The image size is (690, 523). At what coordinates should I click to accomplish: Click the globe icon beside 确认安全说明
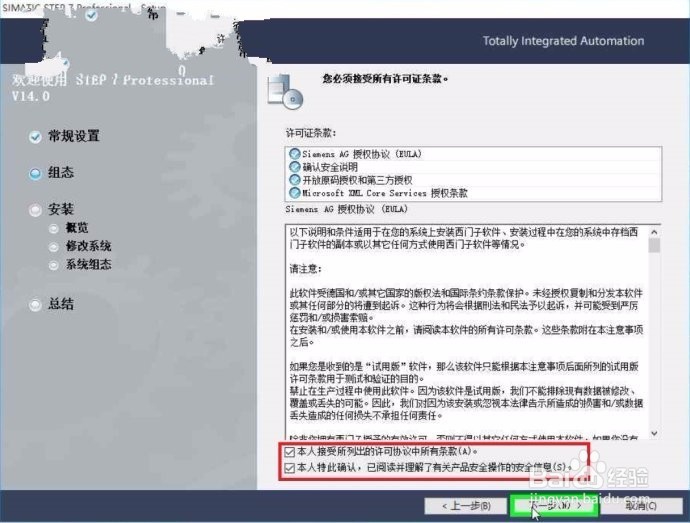(294, 167)
